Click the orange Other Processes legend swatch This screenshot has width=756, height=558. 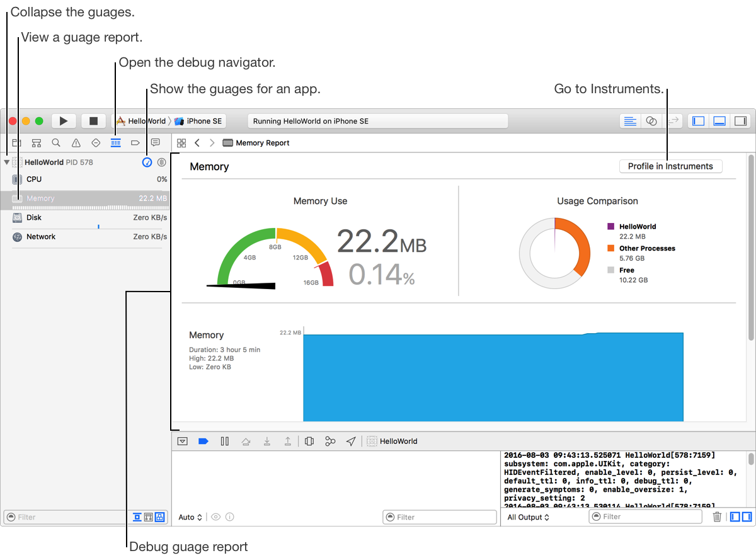click(610, 248)
